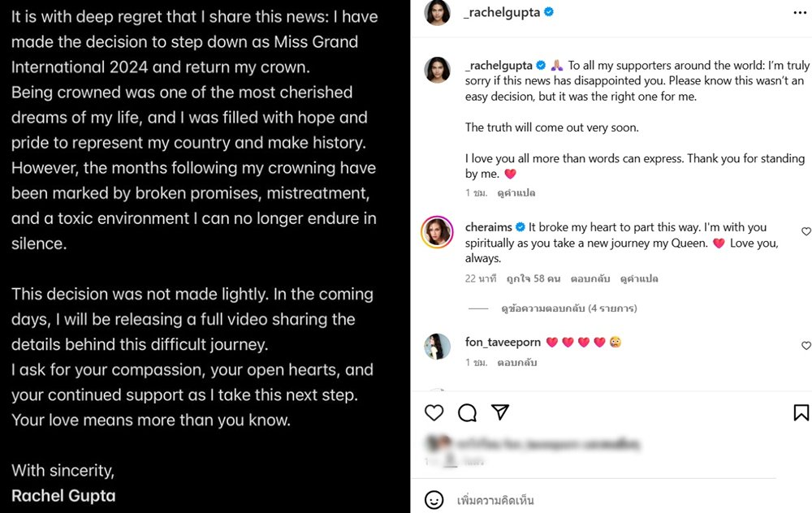Share the post via paper plane icon
Image resolution: width=812 pixels, height=513 pixels.
point(500,412)
